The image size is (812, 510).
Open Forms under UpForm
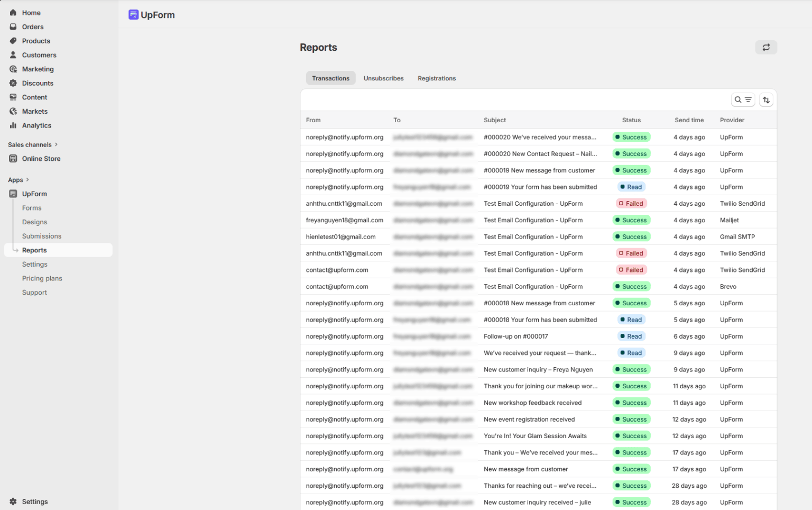click(x=32, y=208)
